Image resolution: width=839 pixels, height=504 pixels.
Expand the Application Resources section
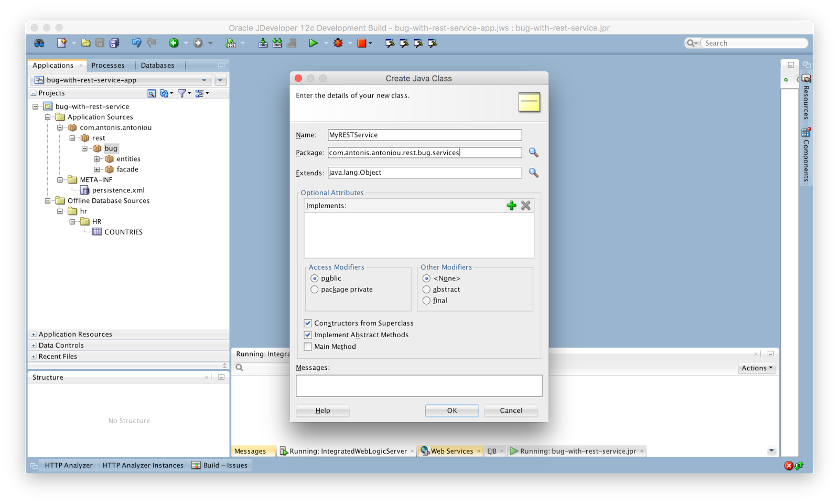coord(34,335)
